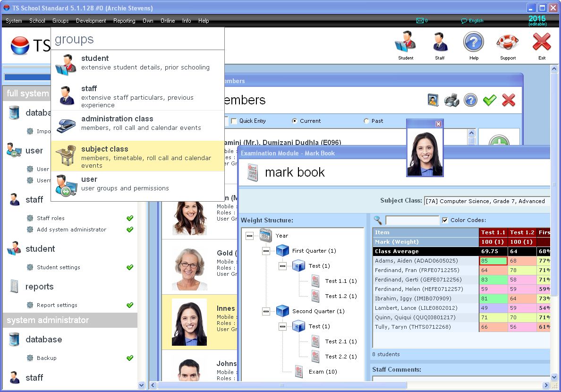The width and height of the screenshot is (561, 392).
Task: Collapse the Second Quarter node
Action: tap(266, 311)
